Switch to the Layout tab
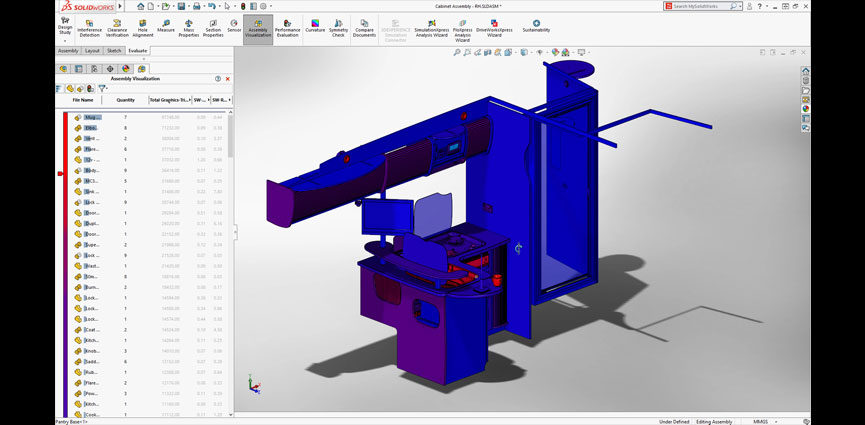865x425 pixels. click(x=92, y=50)
